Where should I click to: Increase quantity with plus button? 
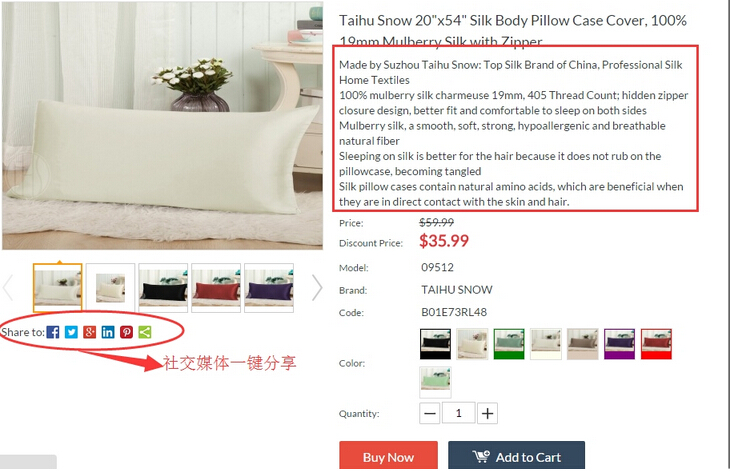click(x=487, y=413)
